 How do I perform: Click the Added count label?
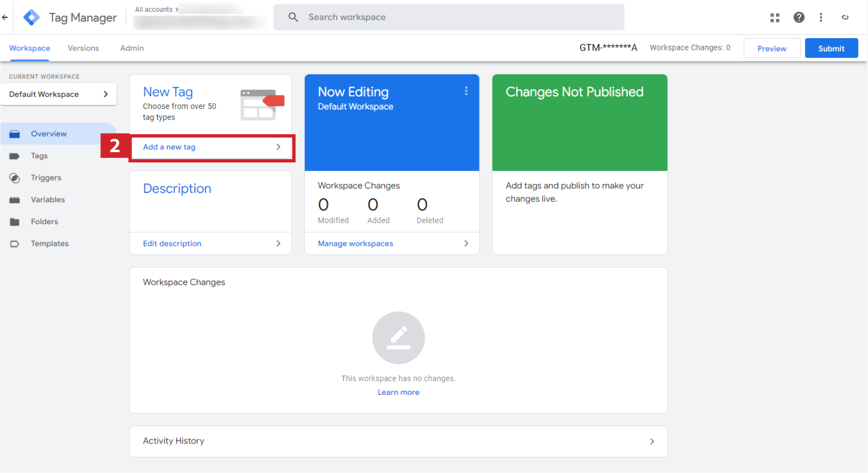(378, 221)
